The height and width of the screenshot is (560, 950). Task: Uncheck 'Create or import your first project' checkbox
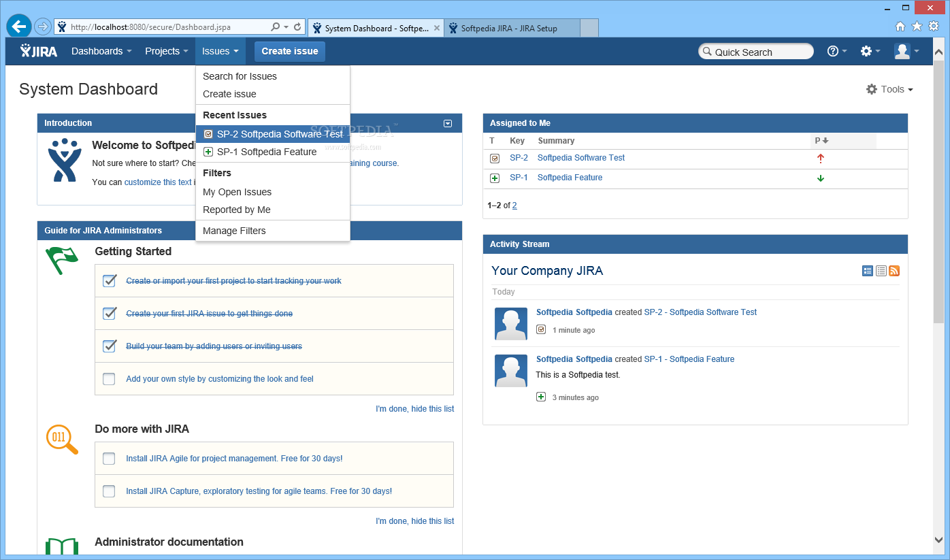[x=109, y=281]
